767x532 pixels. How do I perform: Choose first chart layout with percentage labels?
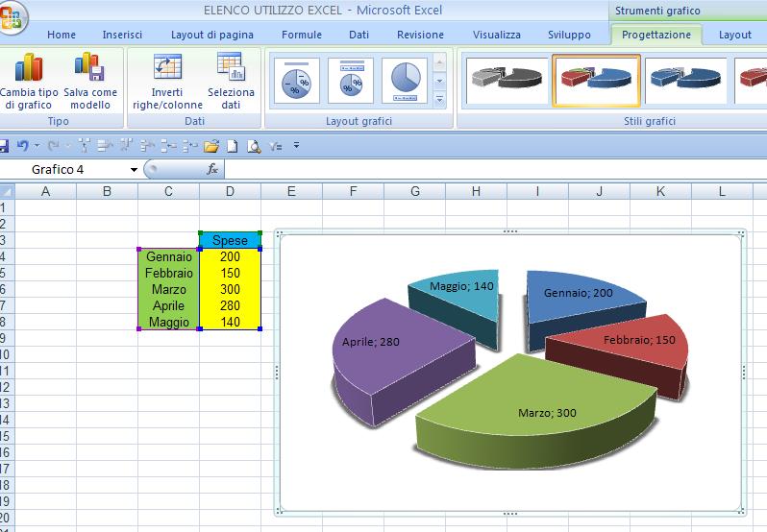point(297,81)
